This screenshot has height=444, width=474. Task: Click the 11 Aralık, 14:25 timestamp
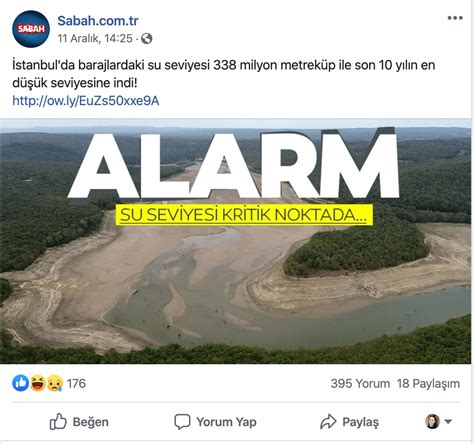coord(95,39)
